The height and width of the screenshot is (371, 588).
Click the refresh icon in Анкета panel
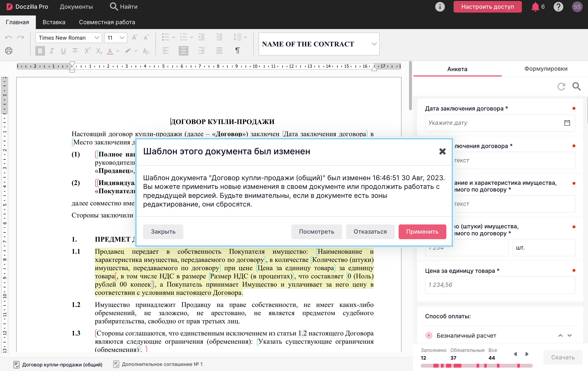pyautogui.click(x=561, y=86)
